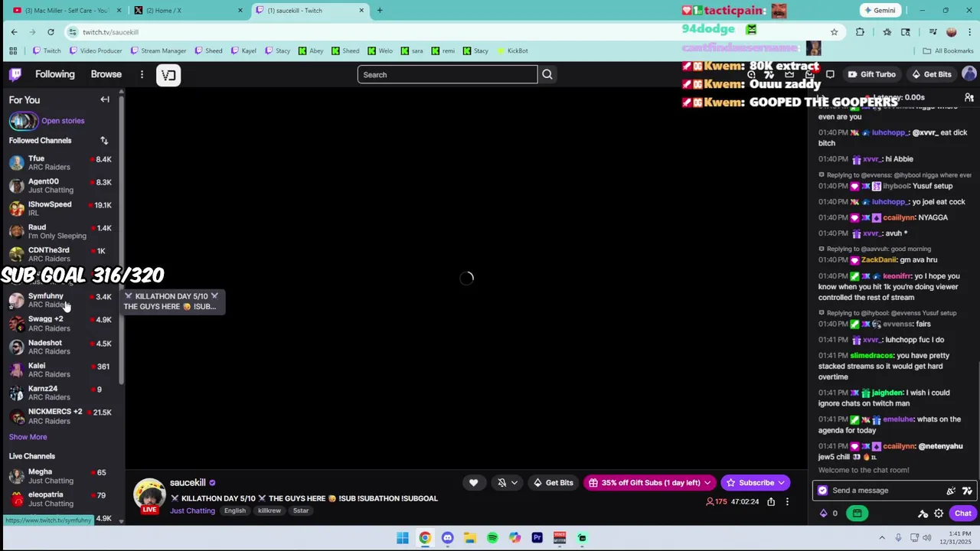The image size is (980, 551).
Task: Open the Browse page
Action: [106, 74]
